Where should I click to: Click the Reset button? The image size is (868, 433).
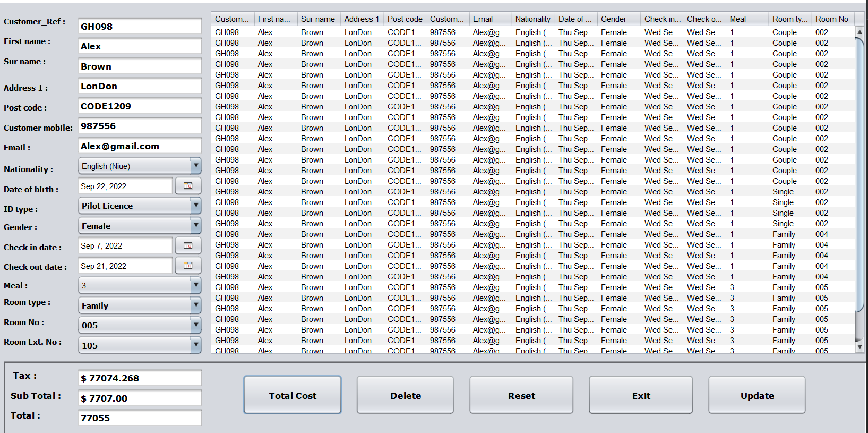521,395
